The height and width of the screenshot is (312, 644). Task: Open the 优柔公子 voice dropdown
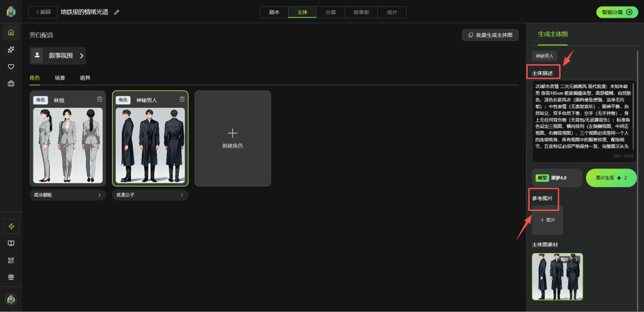[x=150, y=195]
